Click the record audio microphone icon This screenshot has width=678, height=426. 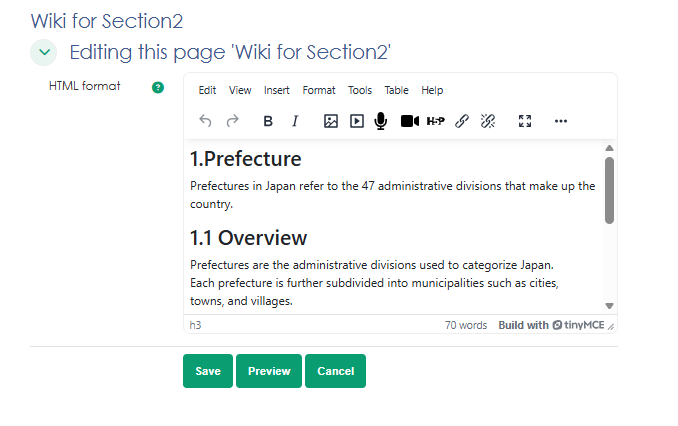[381, 121]
